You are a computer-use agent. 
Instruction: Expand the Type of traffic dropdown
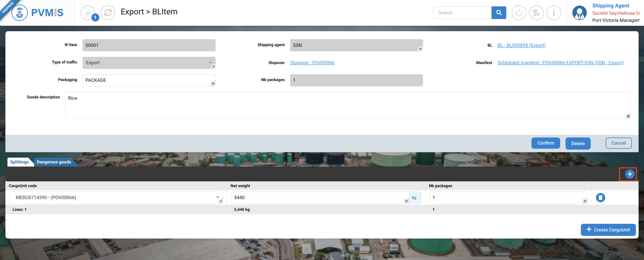(x=210, y=63)
